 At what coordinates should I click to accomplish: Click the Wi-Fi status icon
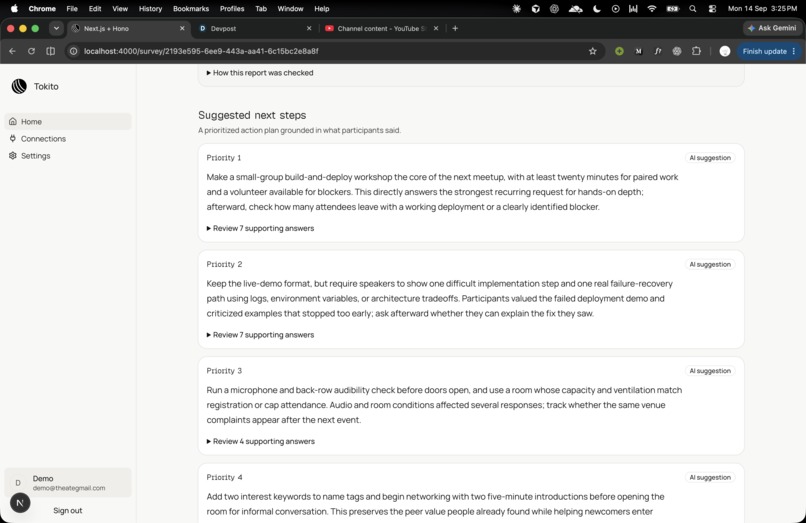(652, 9)
